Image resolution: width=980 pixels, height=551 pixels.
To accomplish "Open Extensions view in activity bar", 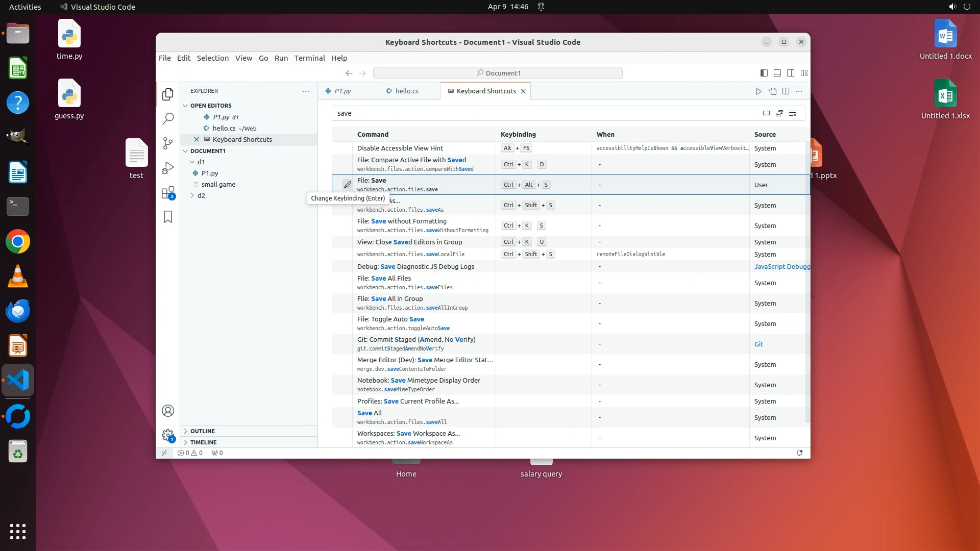I will pyautogui.click(x=168, y=193).
